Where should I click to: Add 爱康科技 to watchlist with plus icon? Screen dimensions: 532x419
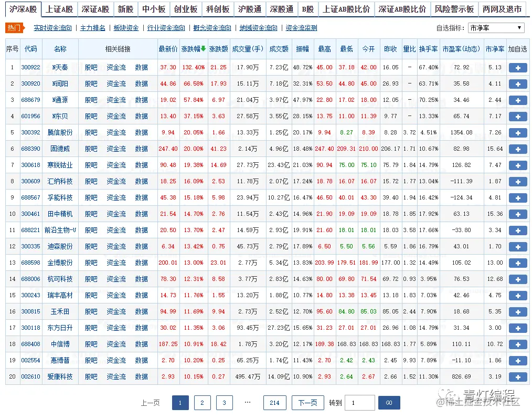pos(518,376)
